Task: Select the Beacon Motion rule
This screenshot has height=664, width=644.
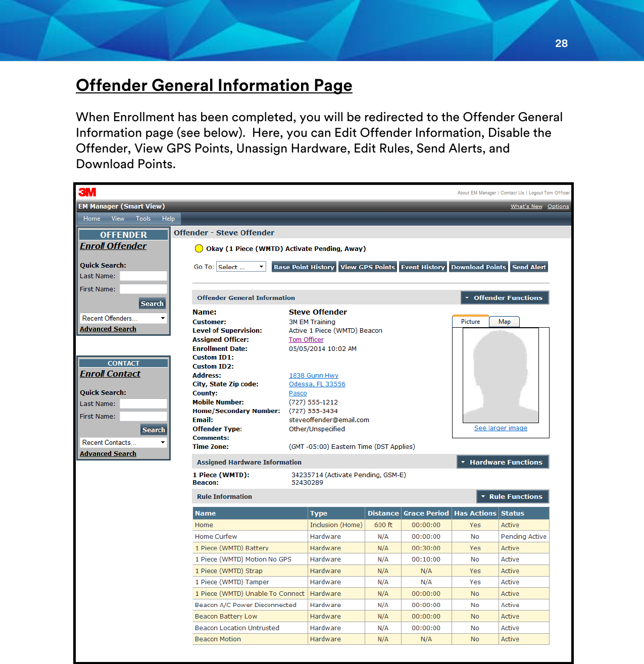Action: [x=218, y=639]
